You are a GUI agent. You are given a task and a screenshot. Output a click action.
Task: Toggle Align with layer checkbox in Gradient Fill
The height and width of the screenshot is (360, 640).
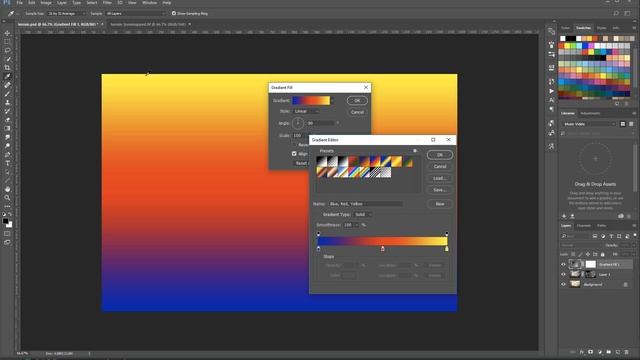point(294,153)
